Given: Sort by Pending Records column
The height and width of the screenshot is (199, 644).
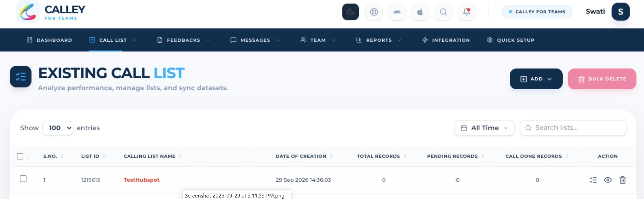Looking at the screenshot, I should coord(456,156).
